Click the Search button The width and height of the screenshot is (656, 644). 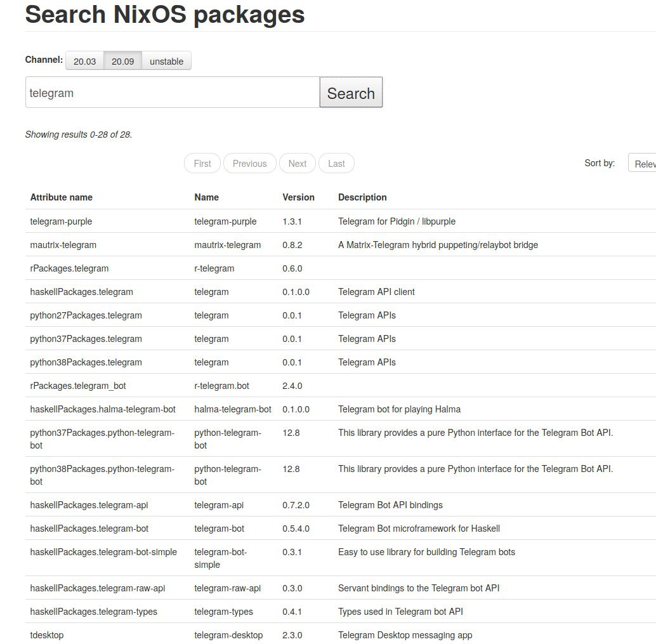tap(351, 93)
